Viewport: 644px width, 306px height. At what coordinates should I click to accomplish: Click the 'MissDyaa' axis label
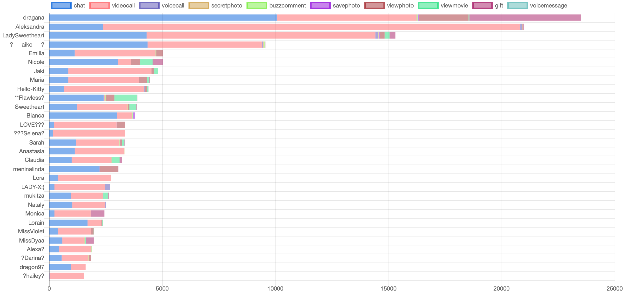[32, 241]
